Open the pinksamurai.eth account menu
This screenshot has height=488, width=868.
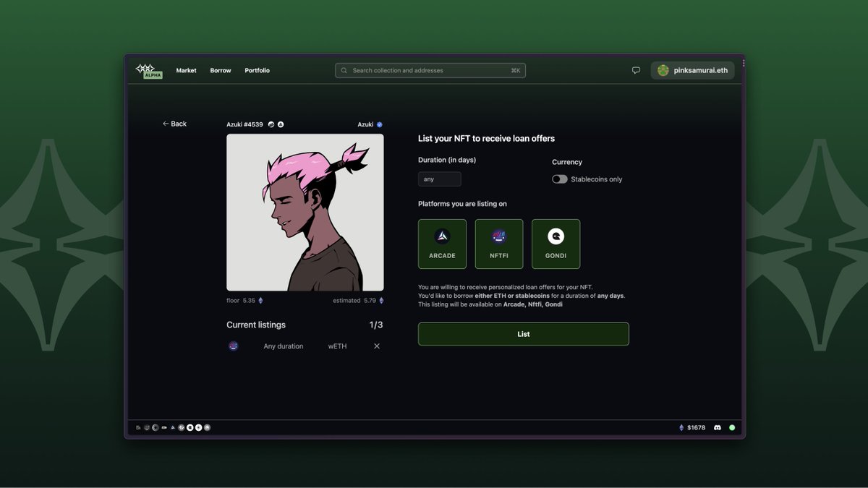tap(693, 71)
